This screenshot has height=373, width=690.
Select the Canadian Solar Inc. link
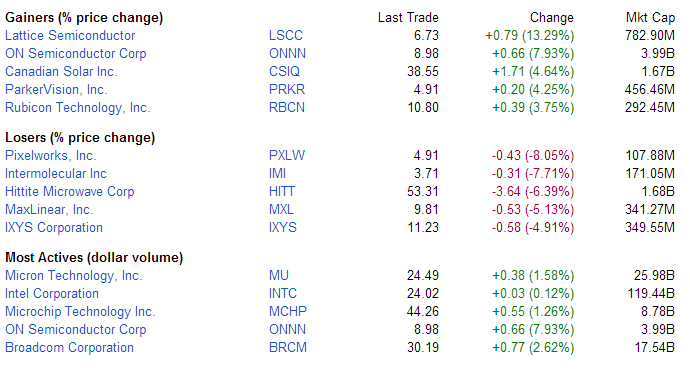pos(61,71)
